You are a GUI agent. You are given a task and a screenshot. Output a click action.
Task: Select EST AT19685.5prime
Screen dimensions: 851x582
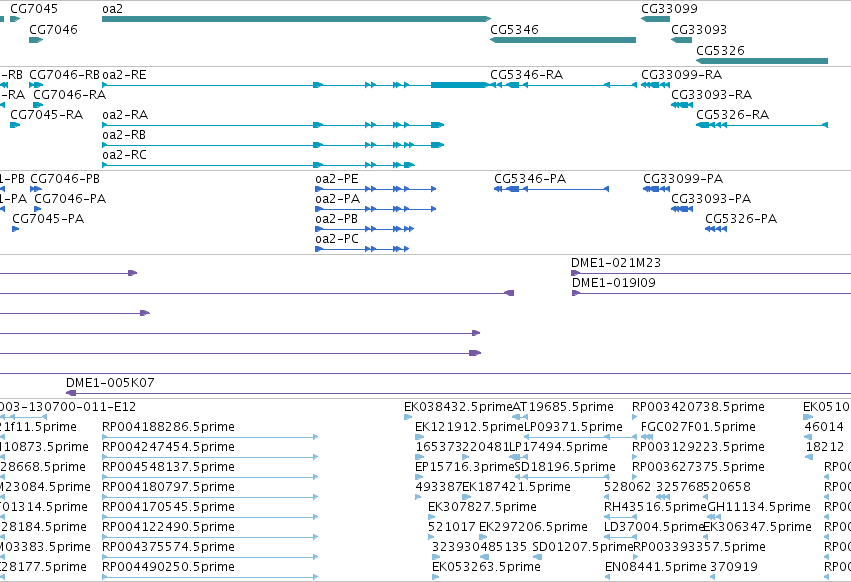click(x=563, y=407)
